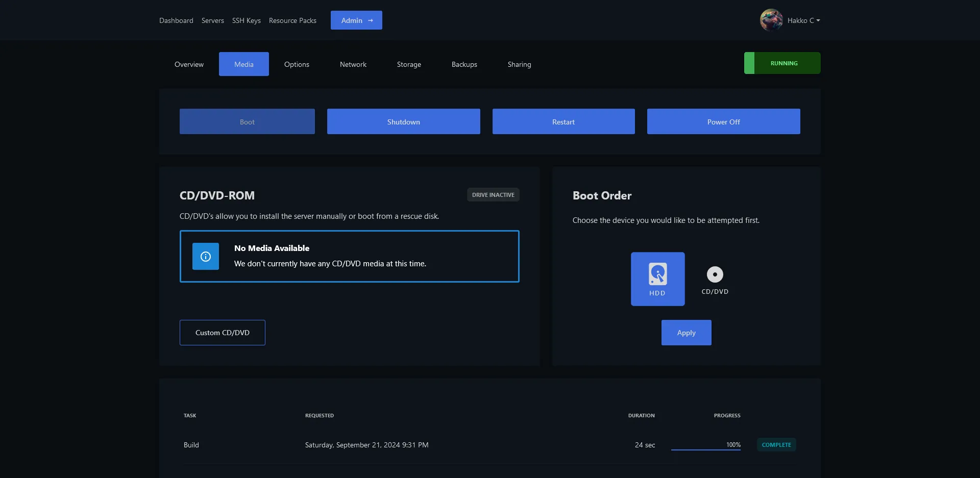
Task: Click the Build task progress bar
Action: tap(705, 449)
